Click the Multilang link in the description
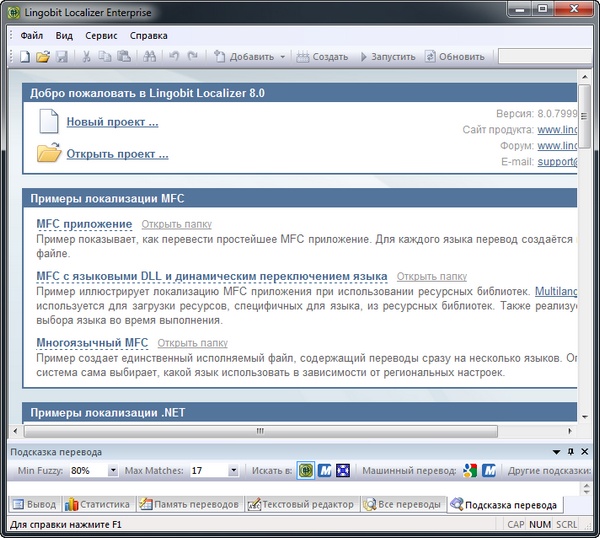This screenshot has height=538, width=600. point(556,292)
